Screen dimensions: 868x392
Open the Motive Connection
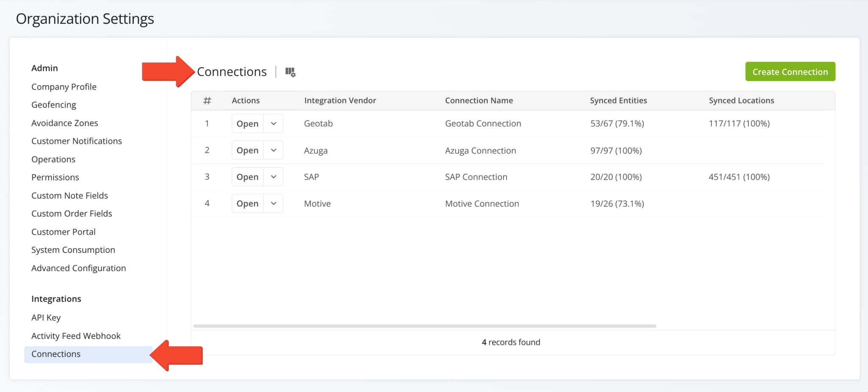pos(248,204)
